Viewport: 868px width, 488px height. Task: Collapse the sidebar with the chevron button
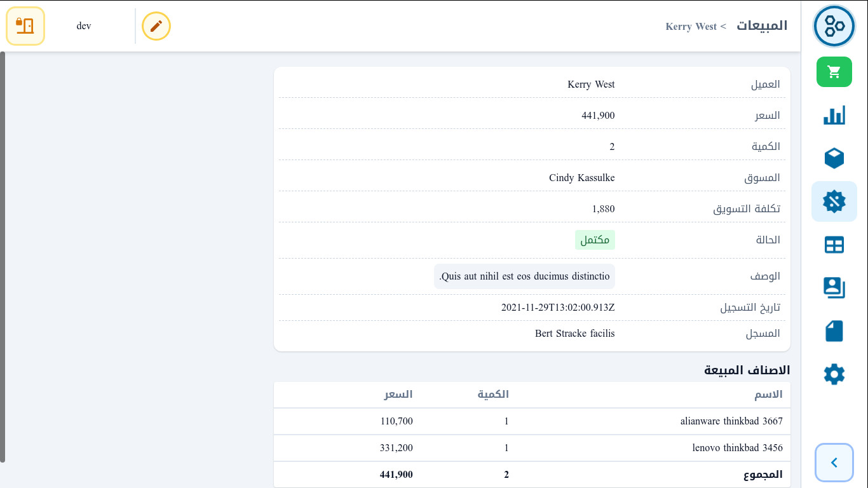click(834, 463)
